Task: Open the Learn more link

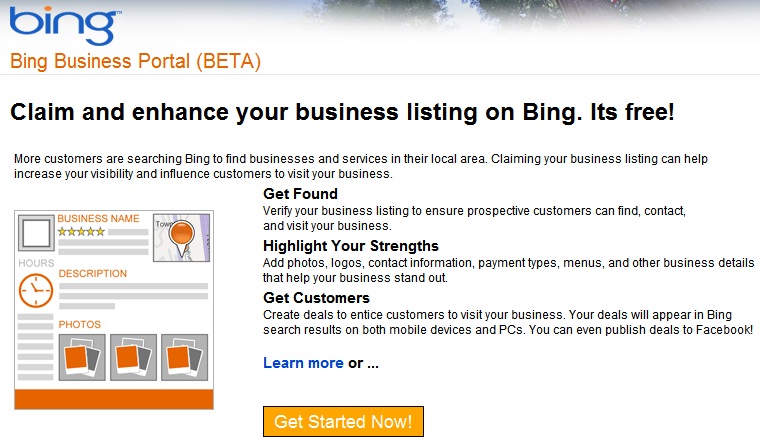Action: pos(302,363)
